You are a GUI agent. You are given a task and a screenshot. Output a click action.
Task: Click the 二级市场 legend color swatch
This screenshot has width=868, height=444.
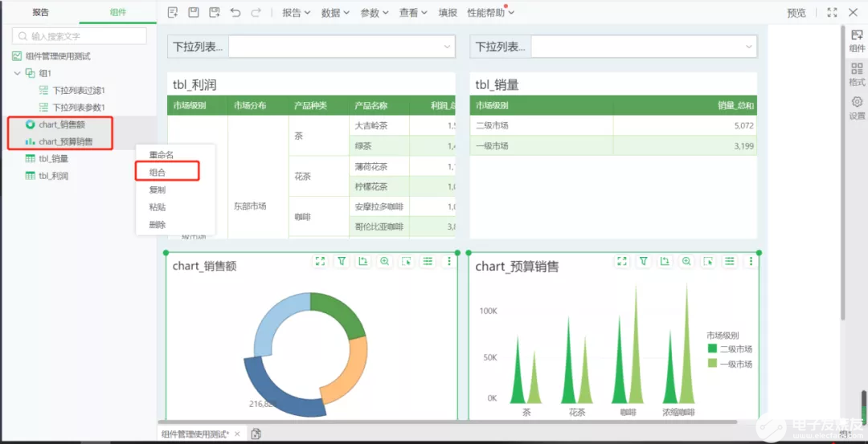coord(712,349)
